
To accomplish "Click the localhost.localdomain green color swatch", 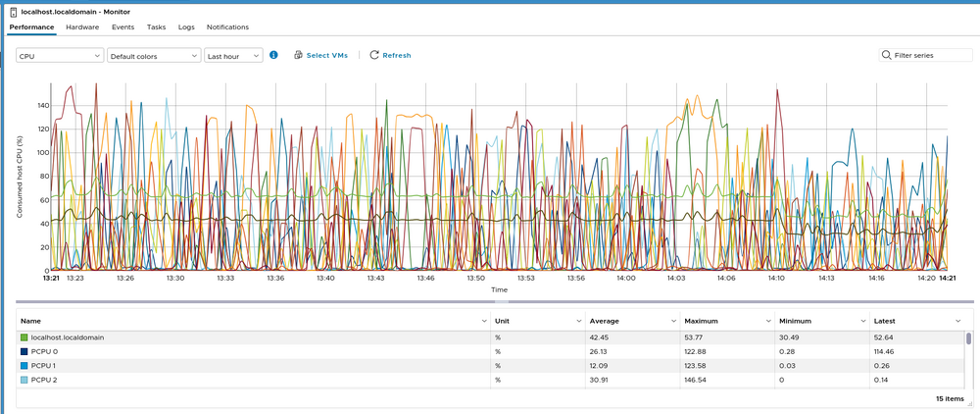I will 24,337.
